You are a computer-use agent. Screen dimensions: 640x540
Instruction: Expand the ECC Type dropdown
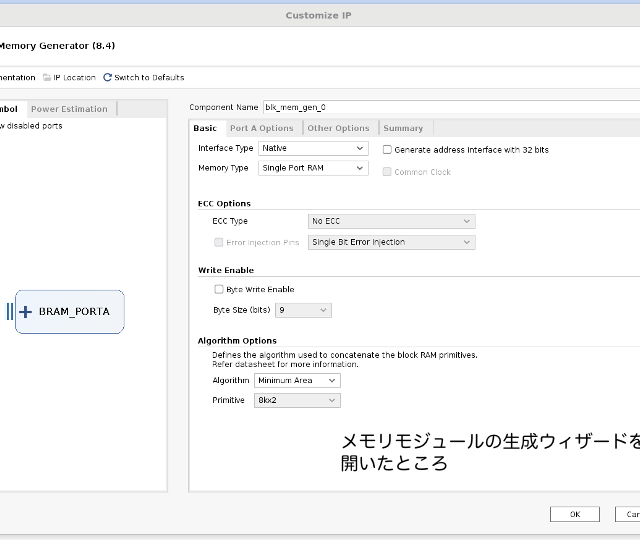[x=391, y=221]
